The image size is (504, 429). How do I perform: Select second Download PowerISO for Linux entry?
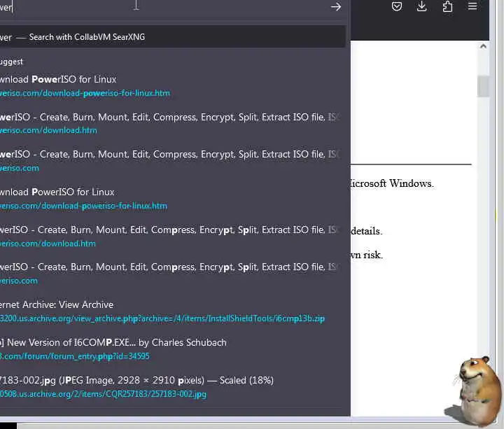pos(57,192)
